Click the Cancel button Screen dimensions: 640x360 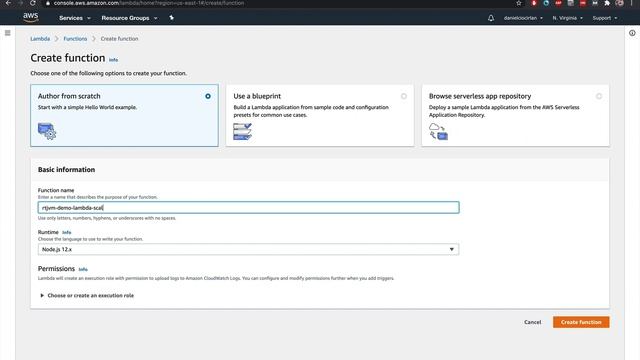tap(532, 322)
